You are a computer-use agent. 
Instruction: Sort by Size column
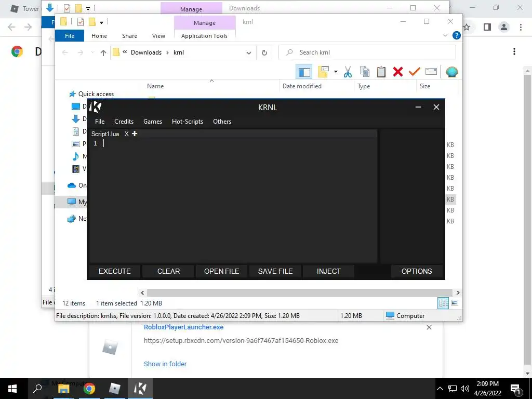[425, 86]
